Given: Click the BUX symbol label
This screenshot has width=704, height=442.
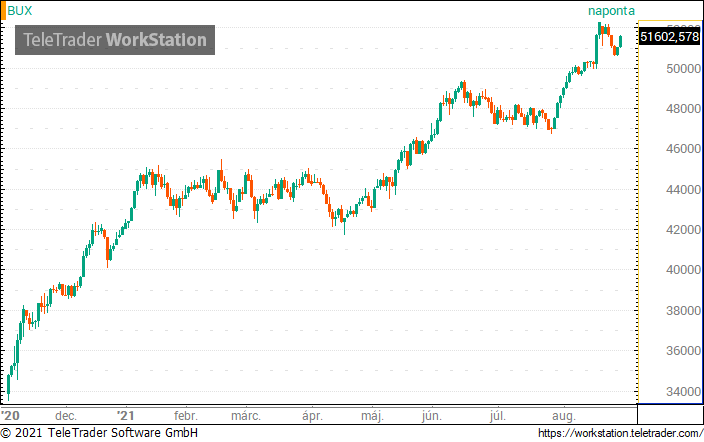Looking at the screenshot, I should [x=20, y=10].
